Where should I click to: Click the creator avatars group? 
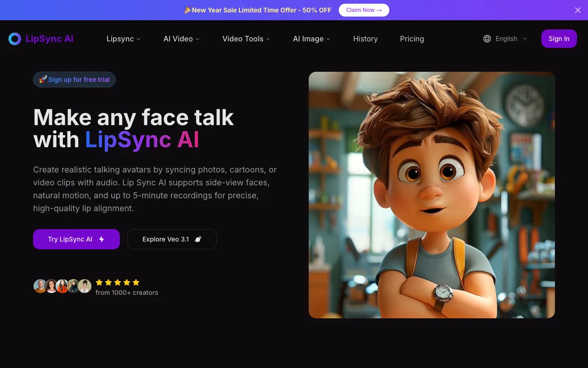[62, 286]
